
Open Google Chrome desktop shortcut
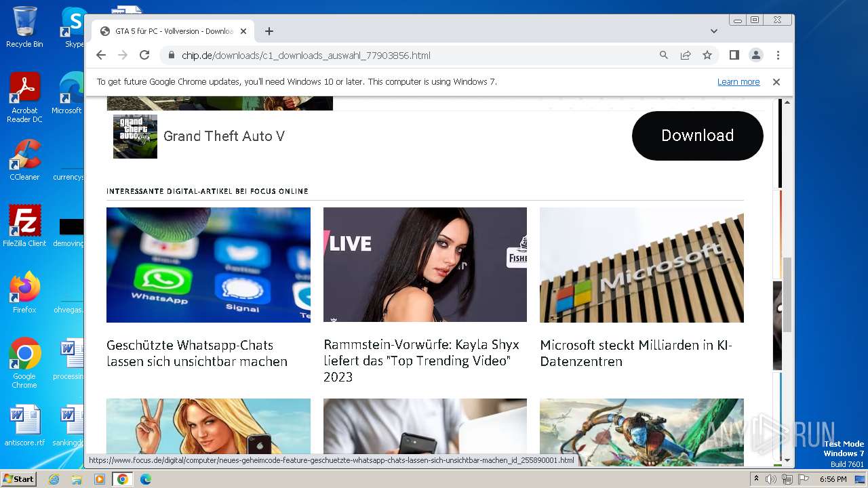coord(24,363)
